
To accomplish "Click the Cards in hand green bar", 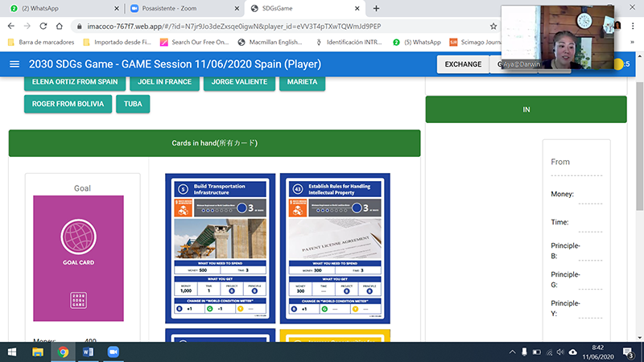I will [214, 143].
